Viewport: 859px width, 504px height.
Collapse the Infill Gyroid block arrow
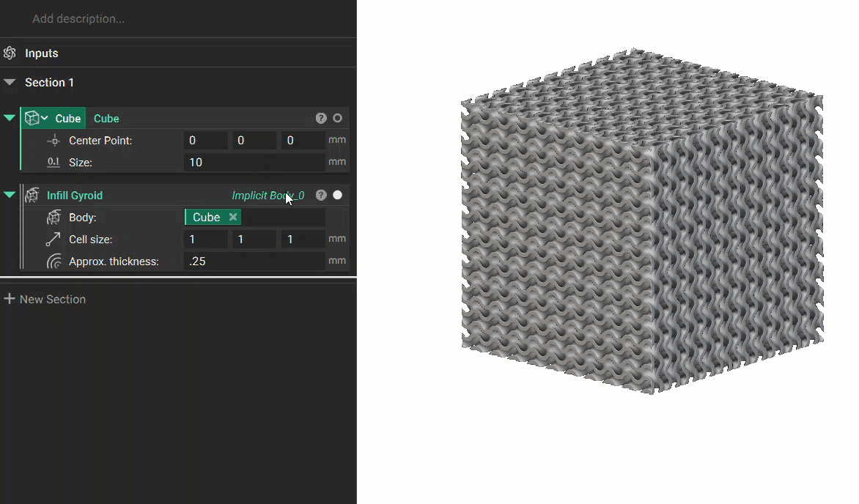tap(10, 194)
